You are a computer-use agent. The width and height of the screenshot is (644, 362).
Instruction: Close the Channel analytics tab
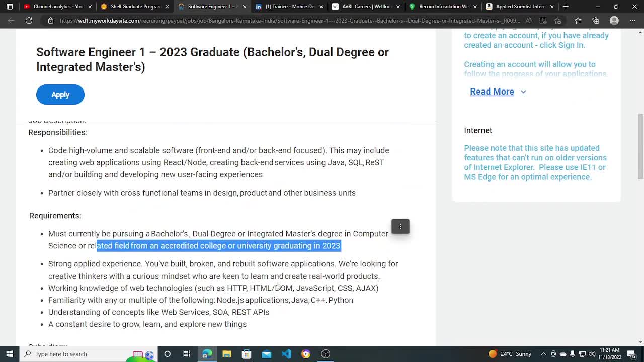90,7
